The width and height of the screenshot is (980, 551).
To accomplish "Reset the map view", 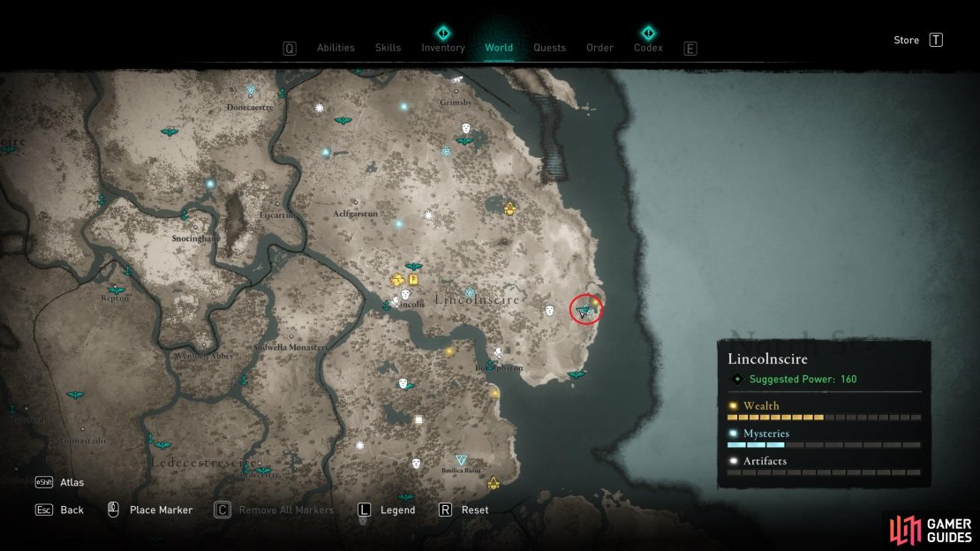I will pos(475,509).
